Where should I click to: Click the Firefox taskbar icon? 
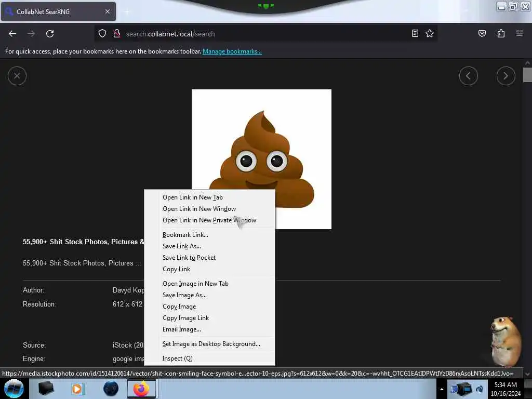(141, 389)
